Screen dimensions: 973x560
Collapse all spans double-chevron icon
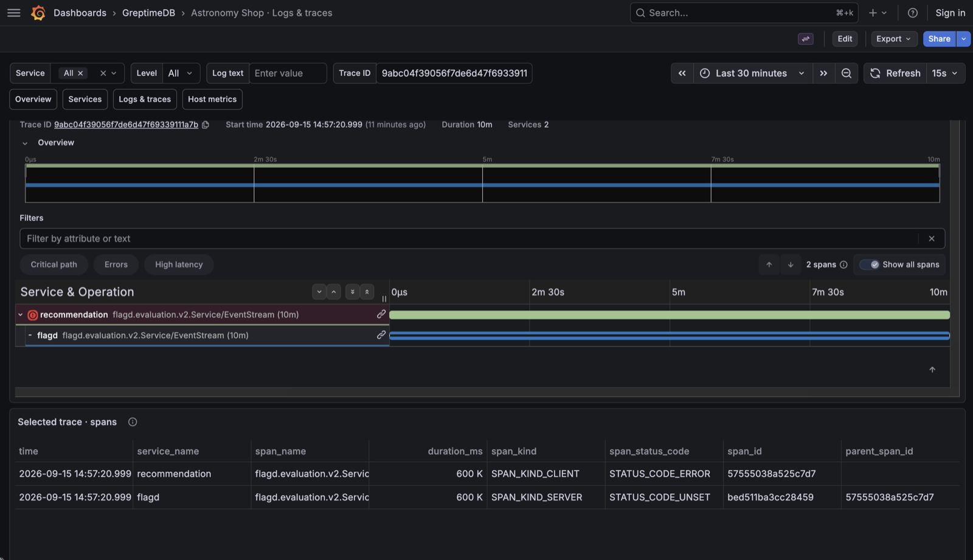pyautogui.click(x=367, y=292)
